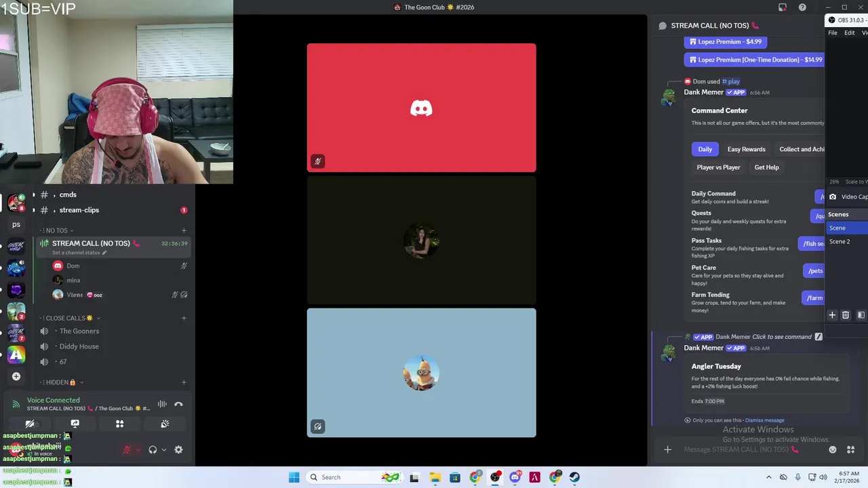Open OBS Edit menu

[849, 33]
